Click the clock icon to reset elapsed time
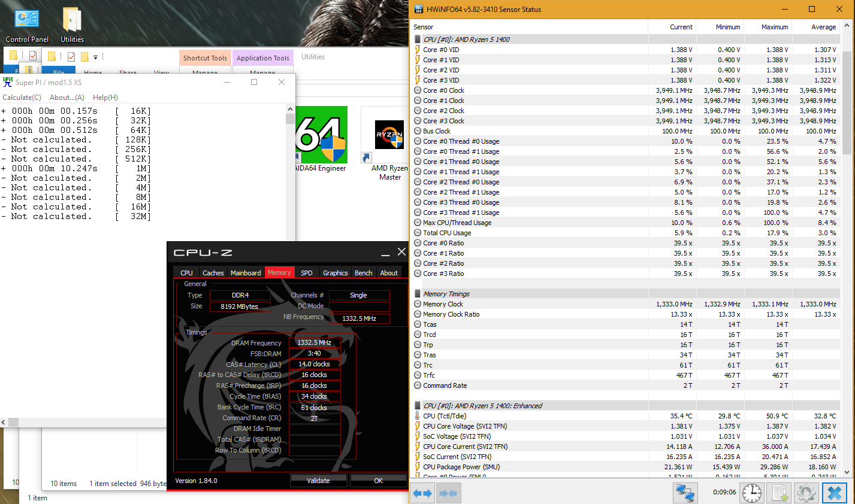 pos(752,493)
